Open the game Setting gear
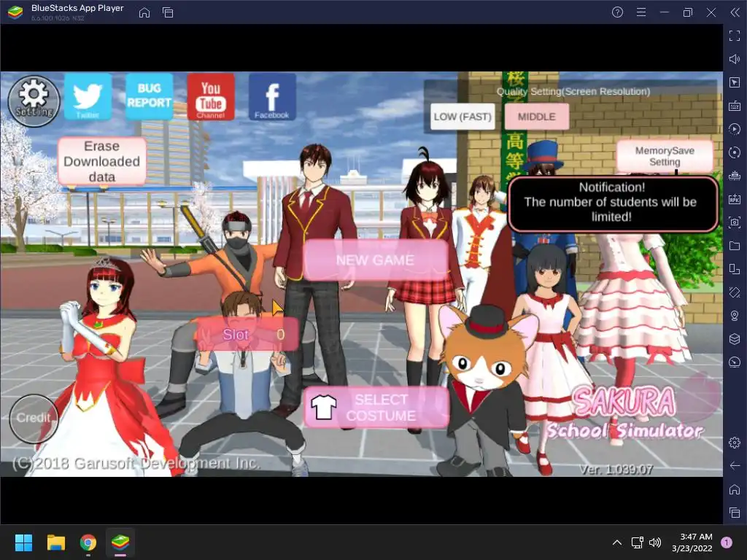The width and height of the screenshot is (747, 560). coord(34,101)
